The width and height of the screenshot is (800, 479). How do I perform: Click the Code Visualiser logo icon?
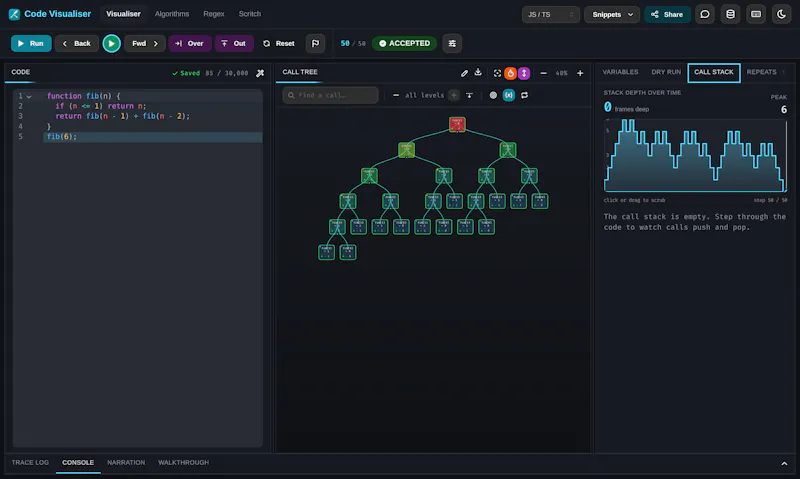click(14, 14)
